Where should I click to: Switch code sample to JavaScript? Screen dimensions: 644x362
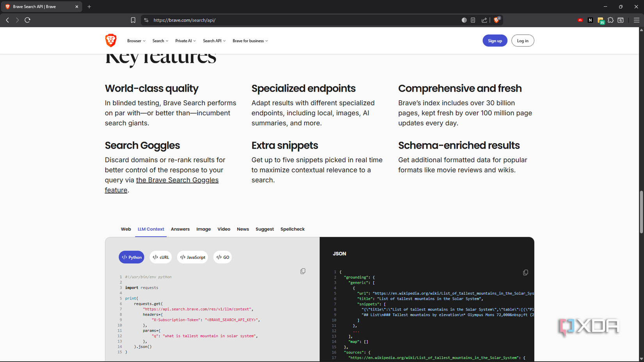pyautogui.click(x=192, y=257)
